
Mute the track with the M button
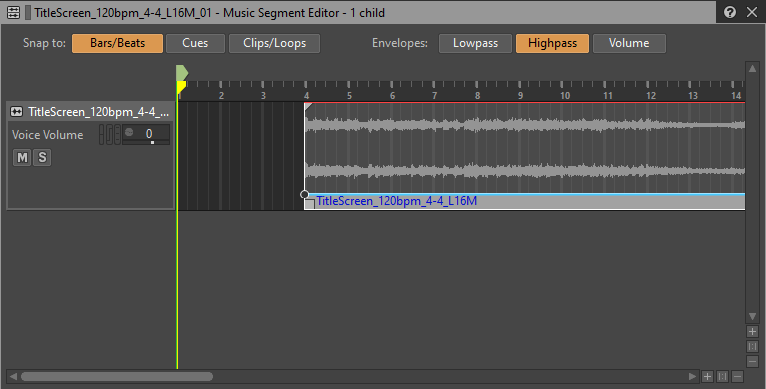pos(22,157)
